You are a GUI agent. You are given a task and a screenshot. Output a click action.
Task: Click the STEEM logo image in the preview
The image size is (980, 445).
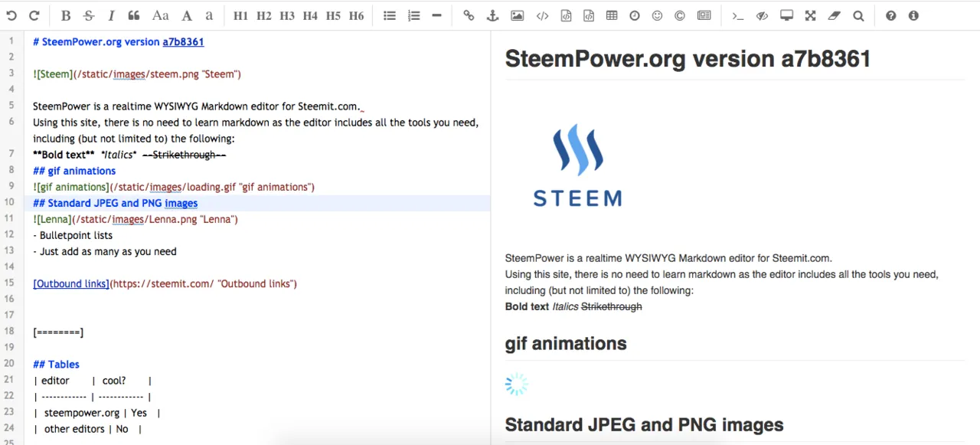(x=577, y=166)
